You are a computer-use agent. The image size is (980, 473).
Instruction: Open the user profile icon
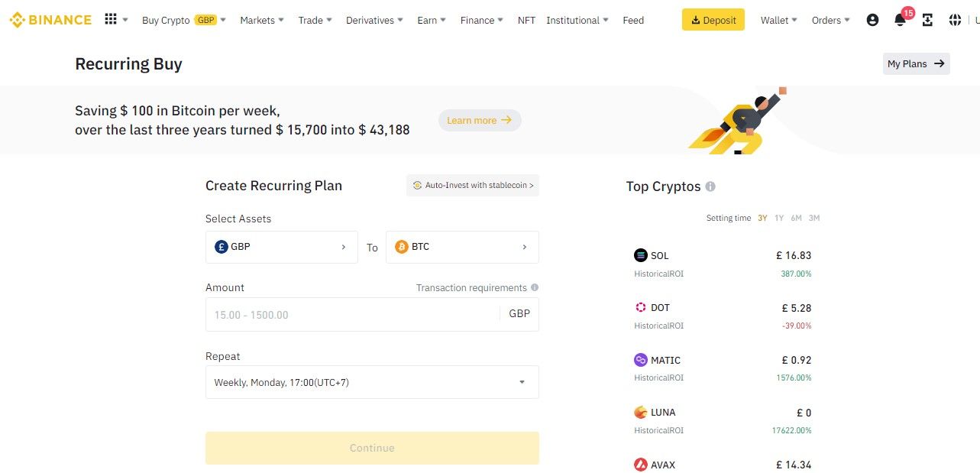coord(872,21)
